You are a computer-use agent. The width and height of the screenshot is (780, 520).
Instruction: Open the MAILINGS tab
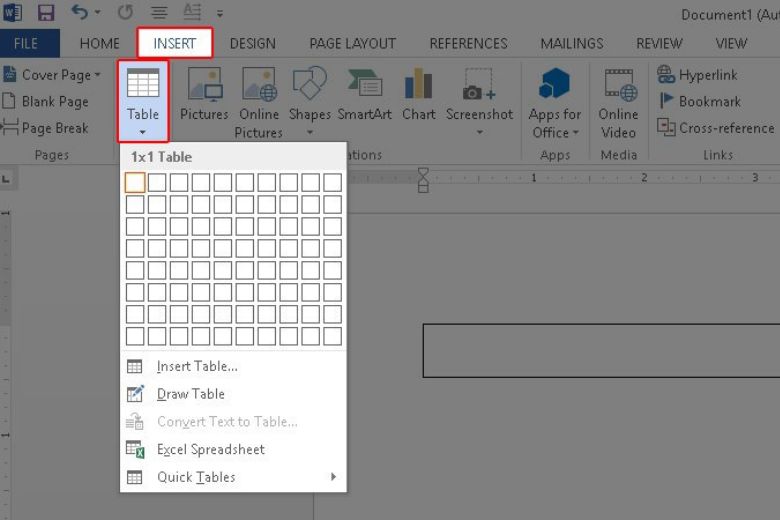[572, 44]
